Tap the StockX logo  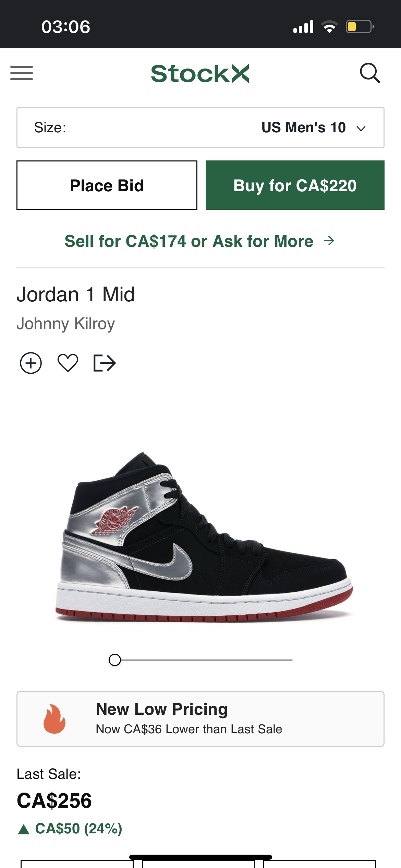tap(200, 74)
